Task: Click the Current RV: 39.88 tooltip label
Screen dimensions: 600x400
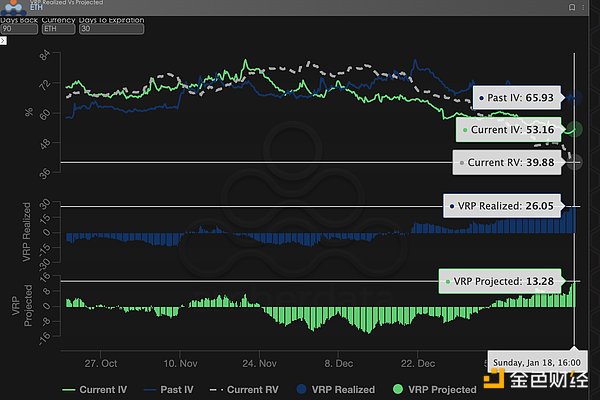Action: 508,163
